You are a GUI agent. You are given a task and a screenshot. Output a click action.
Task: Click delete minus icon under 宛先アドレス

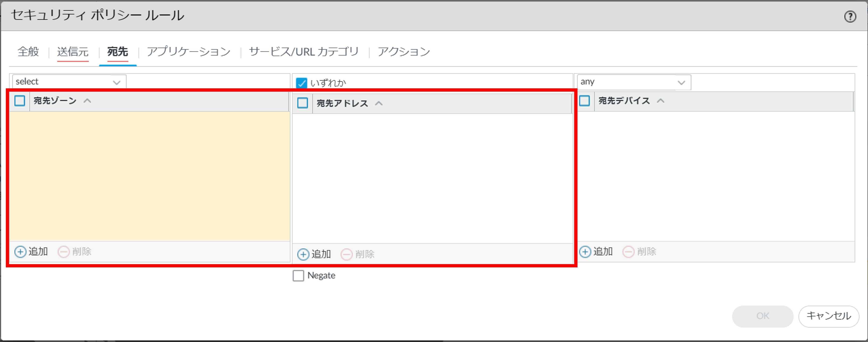347,254
